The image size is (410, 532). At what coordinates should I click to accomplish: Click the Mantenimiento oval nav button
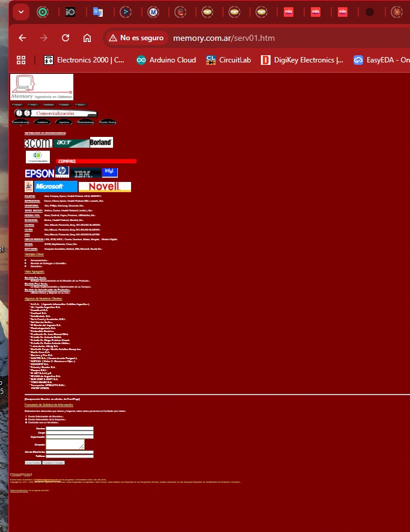click(85, 122)
